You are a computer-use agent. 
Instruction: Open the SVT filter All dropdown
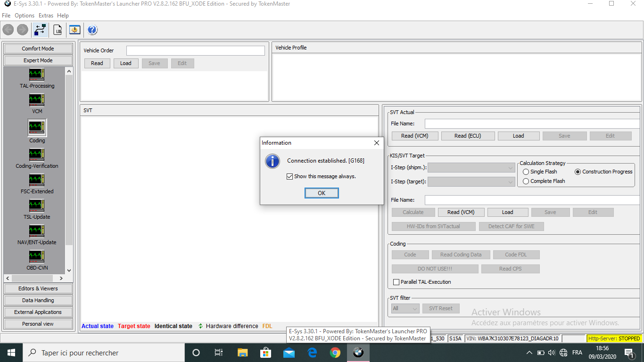pos(405,308)
